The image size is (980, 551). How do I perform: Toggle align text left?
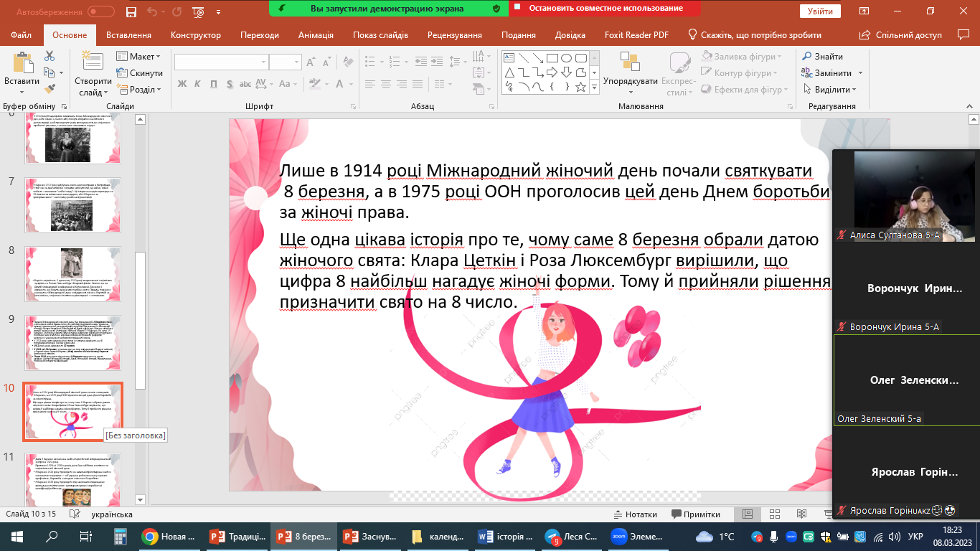pos(369,85)
